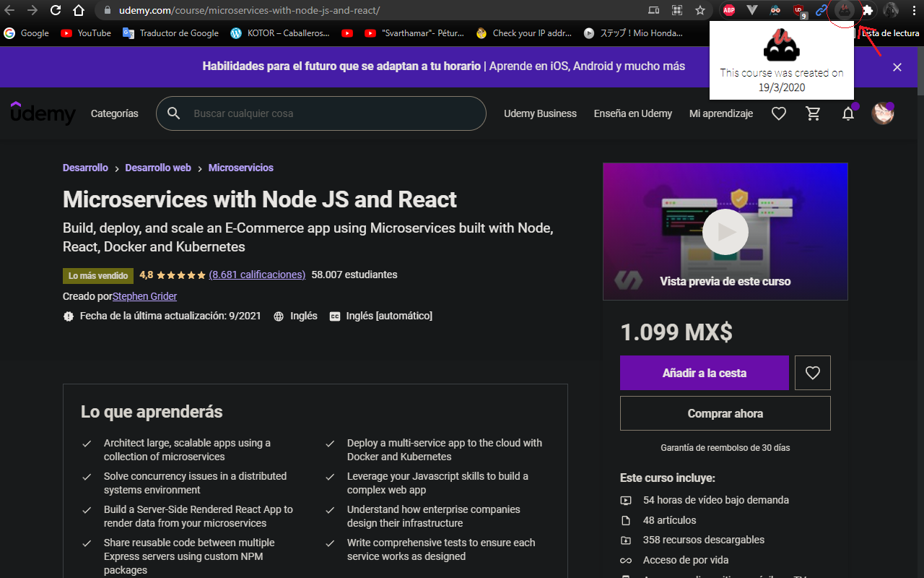924x578 pixels.
Task: Open the Traductor de Google bookmark
Action: 171,33
